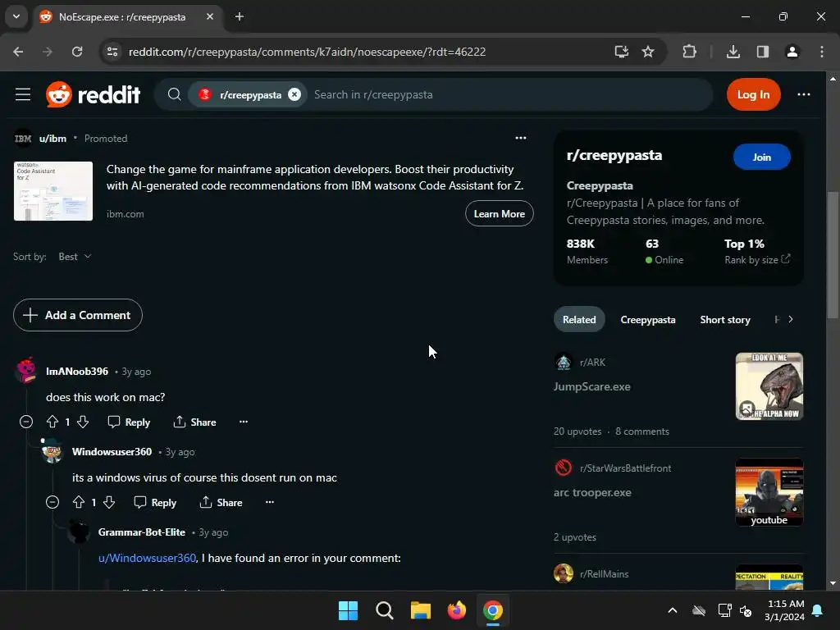Open the Reddit hamburger menu
Image resolution: width=840 pixels, height=630 pixels.
[x=23, y=95]
